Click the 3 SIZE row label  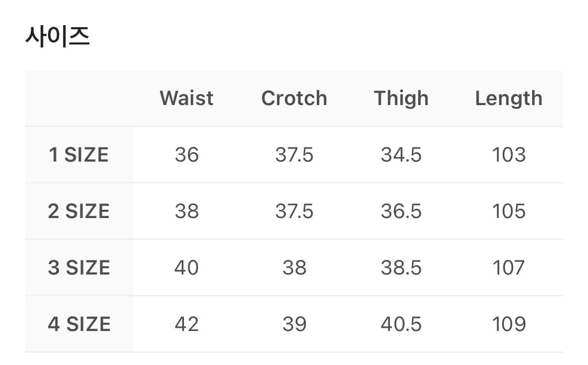click(x=78, y=268)
